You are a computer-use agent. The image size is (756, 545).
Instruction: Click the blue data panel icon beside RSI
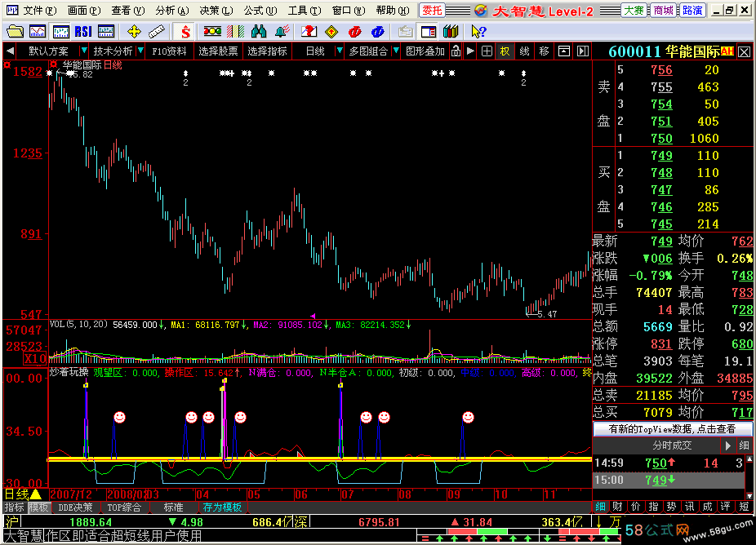[106, 32]
